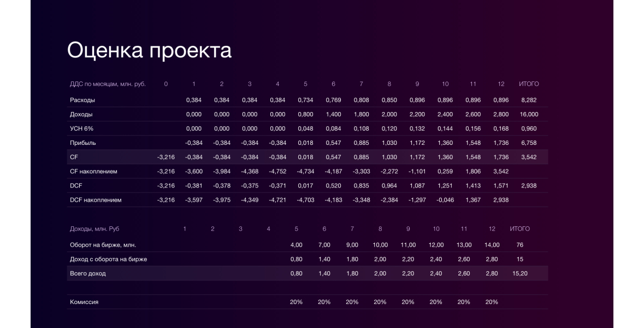Select DCF value "1,251"
This screenshot has height=328, width=644.
(445, 186)
